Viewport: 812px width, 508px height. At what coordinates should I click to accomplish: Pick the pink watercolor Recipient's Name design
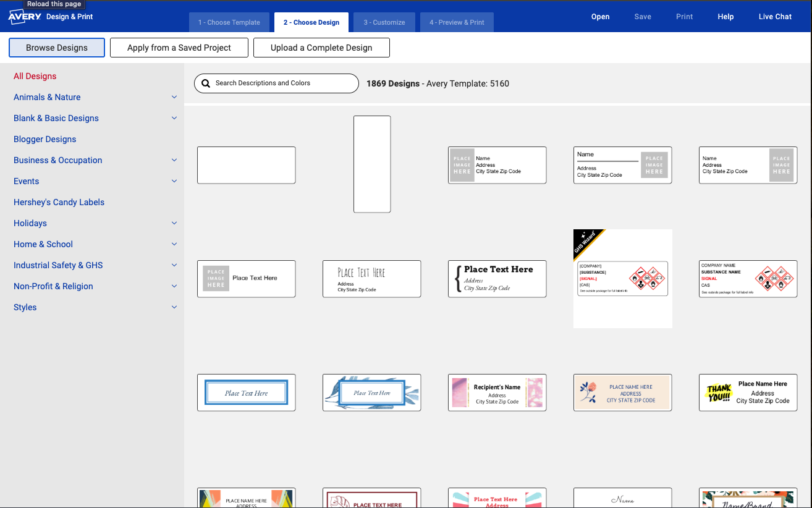tap(497, 392)
